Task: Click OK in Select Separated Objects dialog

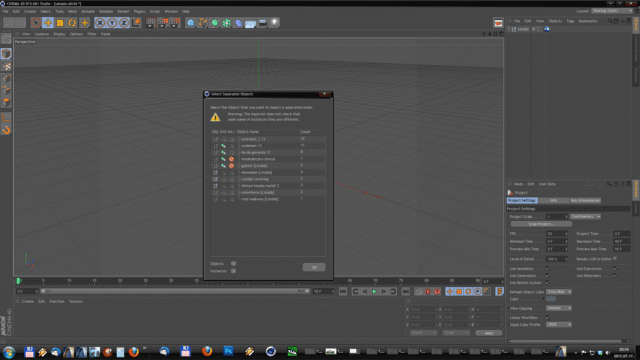Action: pos(314,267)
